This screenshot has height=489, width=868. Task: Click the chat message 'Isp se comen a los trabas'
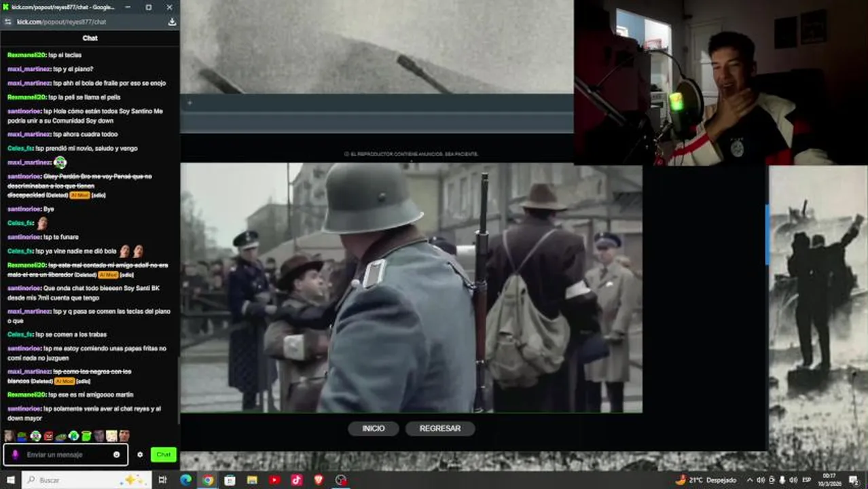click(71, 334)
